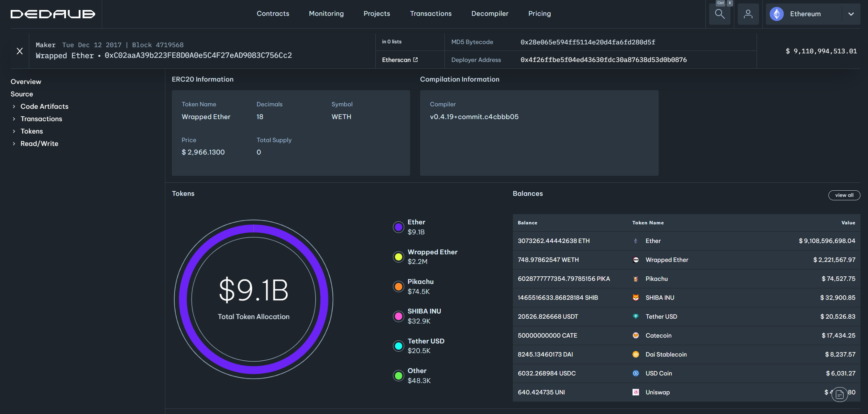The height and width of the screenshot is (414, 868).
Task: Select Source in the sidebar
Action: point(22,94)
